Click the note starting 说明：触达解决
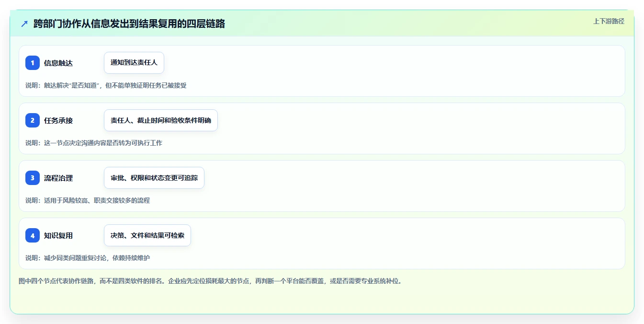This screenshot has height=324, width=644. 106,85
